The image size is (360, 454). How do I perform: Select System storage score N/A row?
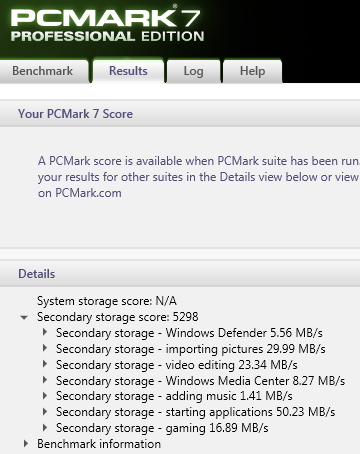107,301
